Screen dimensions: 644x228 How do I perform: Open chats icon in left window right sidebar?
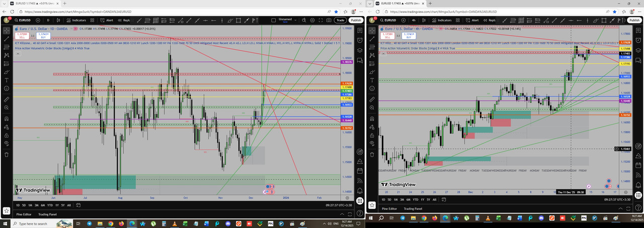[360, 59]
